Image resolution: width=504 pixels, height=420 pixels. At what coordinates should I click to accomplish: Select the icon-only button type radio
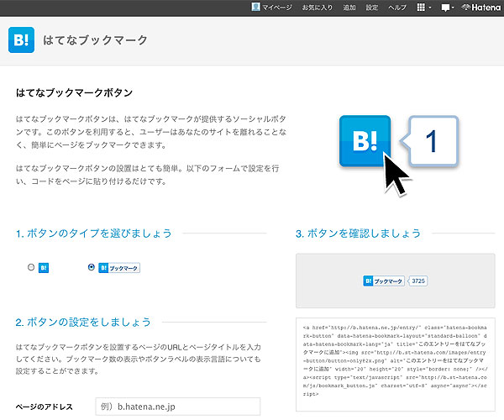[x=31, y=267]
